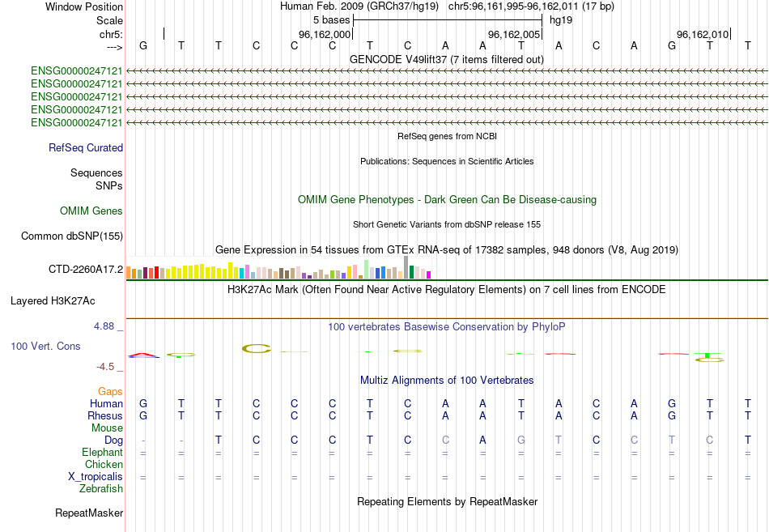Click the Chicken species row label
The height and width of the screenshot is (532, 769).
click(x=104, y=464)
